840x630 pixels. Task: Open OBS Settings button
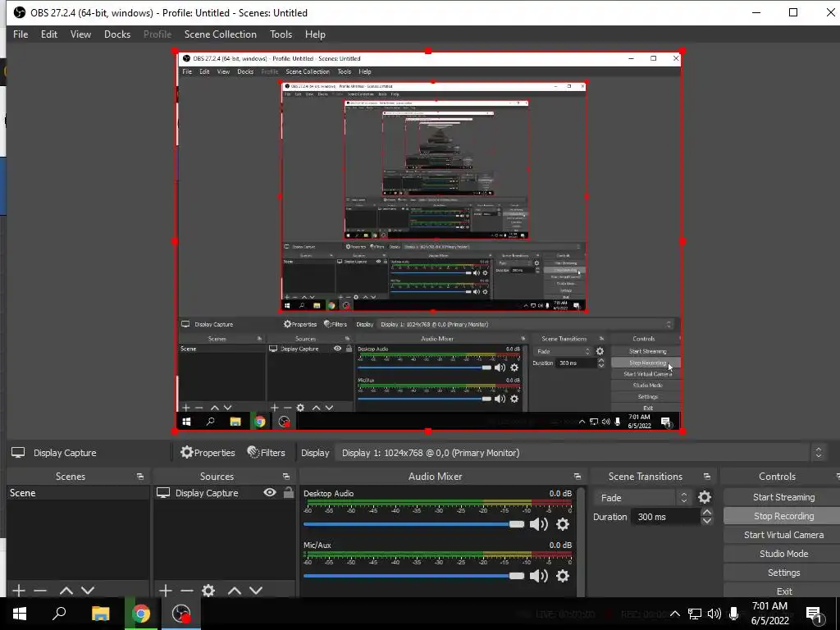coord(783,573)
